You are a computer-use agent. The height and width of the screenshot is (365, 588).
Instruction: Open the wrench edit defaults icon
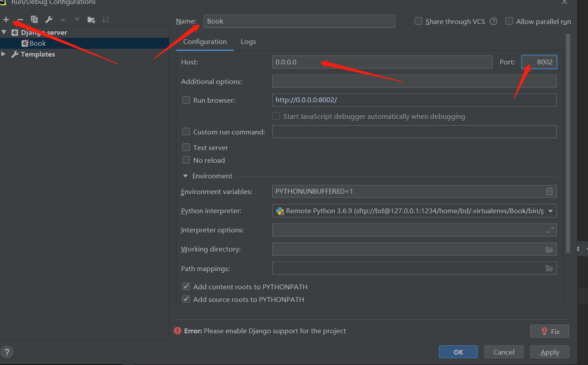click(x=49, y=20)
